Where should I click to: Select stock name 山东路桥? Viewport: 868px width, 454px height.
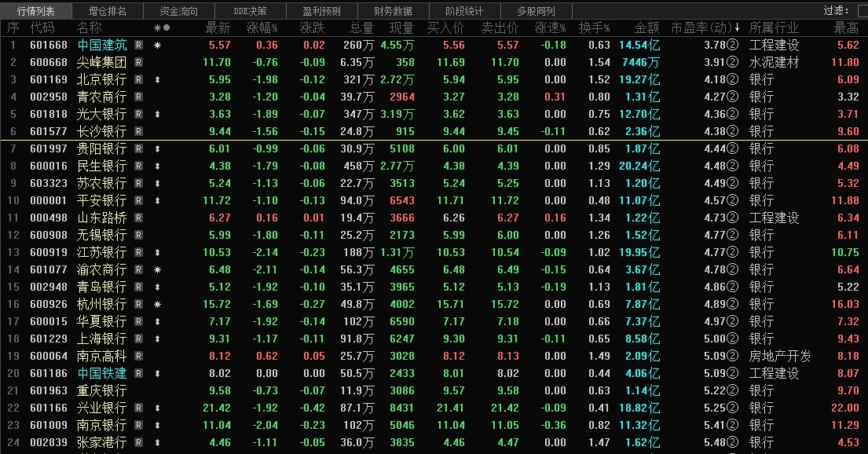click(x=102, y=218)
